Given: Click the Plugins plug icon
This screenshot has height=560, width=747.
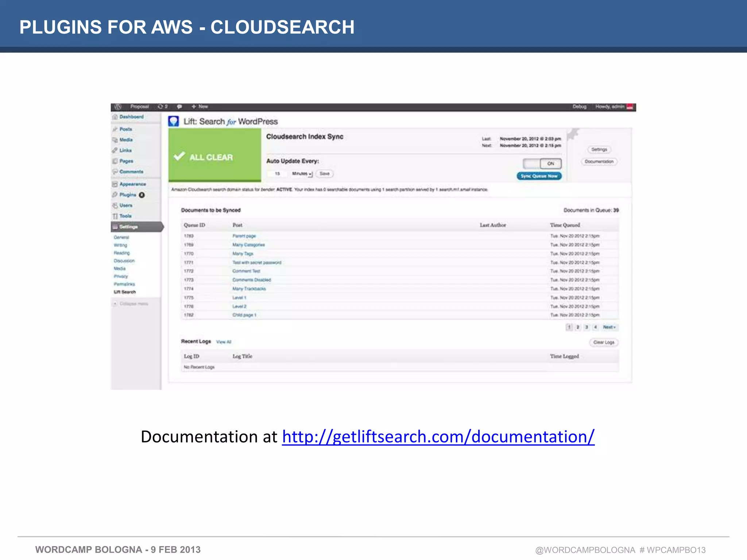Looking at the screenshot, I should tap(115, 195).
